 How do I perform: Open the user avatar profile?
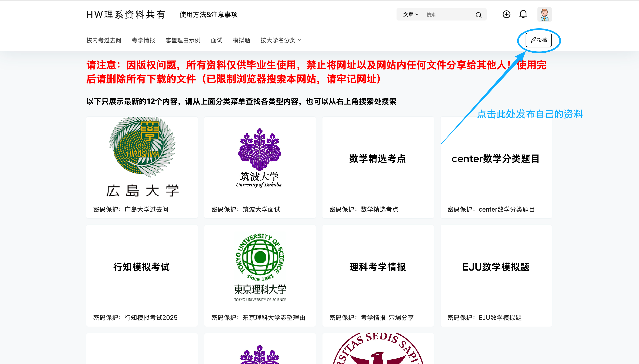tap(544, 14)
